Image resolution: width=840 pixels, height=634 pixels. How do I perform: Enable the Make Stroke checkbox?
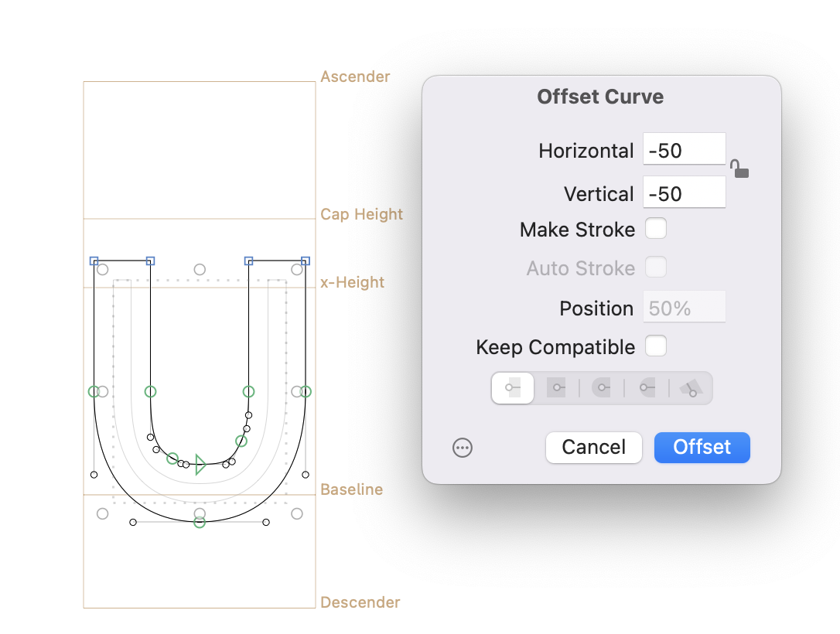[656, 229]
